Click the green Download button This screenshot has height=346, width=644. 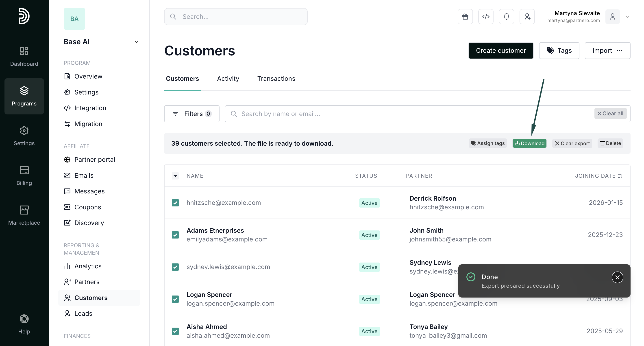coord(529,143)
